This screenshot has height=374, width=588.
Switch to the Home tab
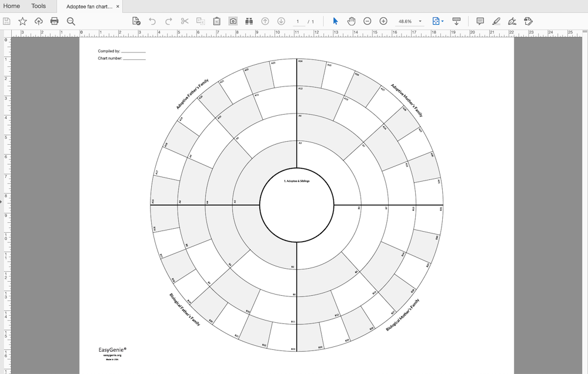point(12,6)
